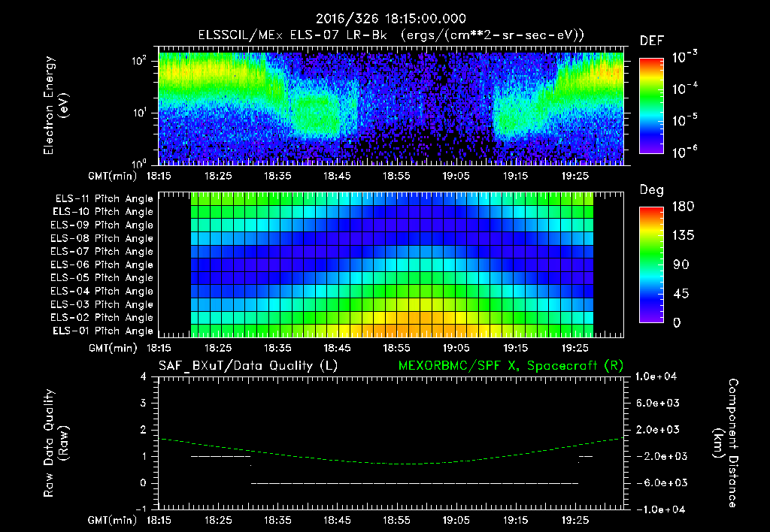Click GMT(min) label under the pitch angle grid

pos(113,348)
